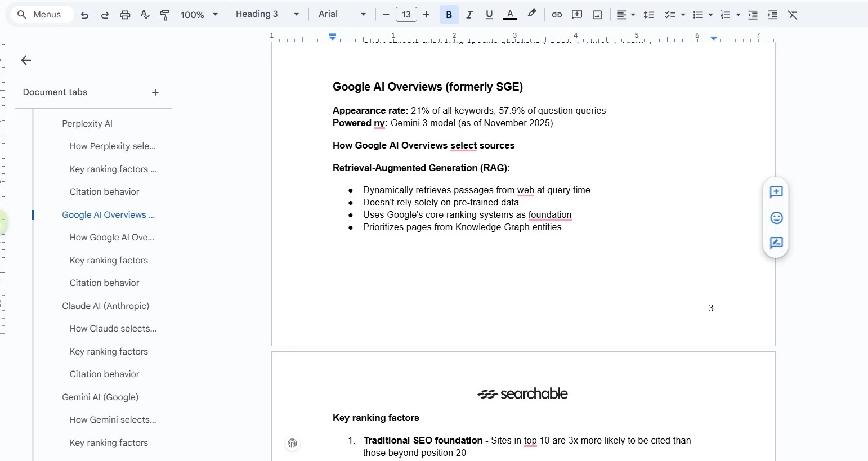Run spelling and grammar check icon
868x461 pixels.
tap(145, 15)
